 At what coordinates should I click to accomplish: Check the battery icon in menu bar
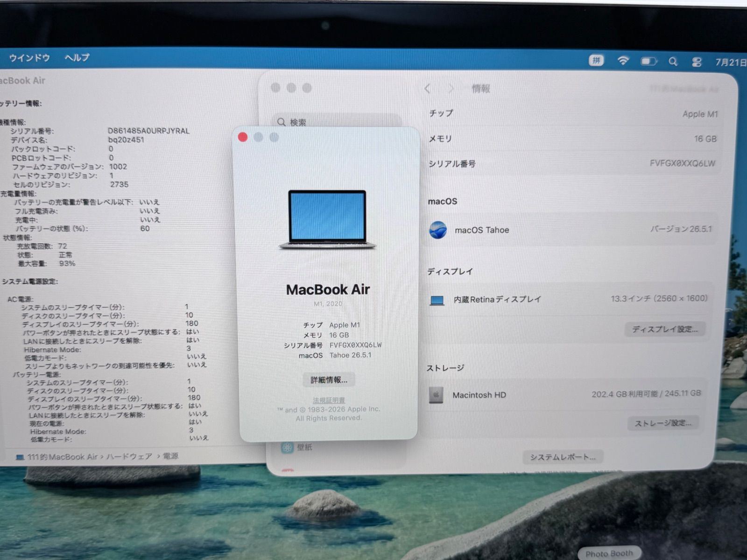click(648, 61)
